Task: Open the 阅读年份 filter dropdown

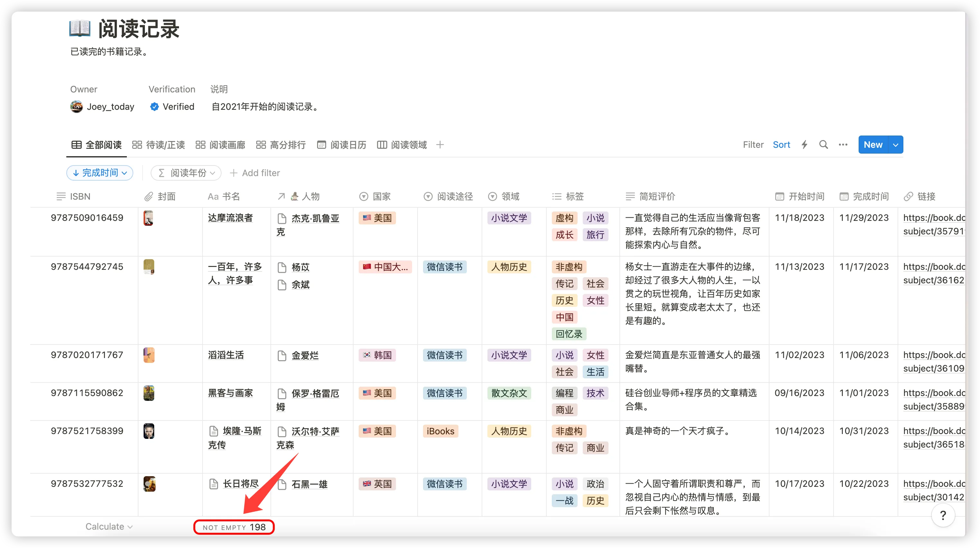Action: click(186, 173)
